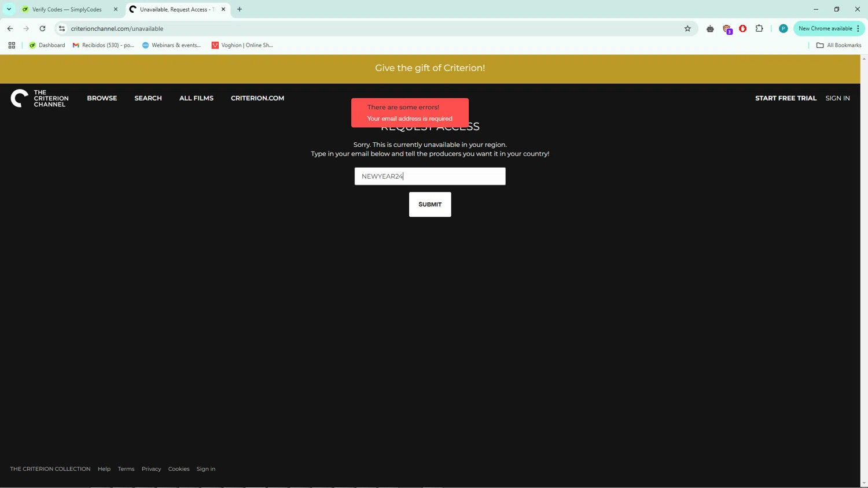Open the Voghion Online Shop bookmark
The width and height of the screenshot is (868, 488).
click(242, 45)
